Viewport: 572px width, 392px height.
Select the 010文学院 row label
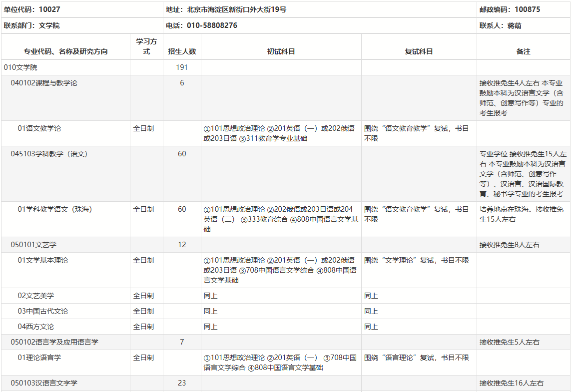[20, 67]
